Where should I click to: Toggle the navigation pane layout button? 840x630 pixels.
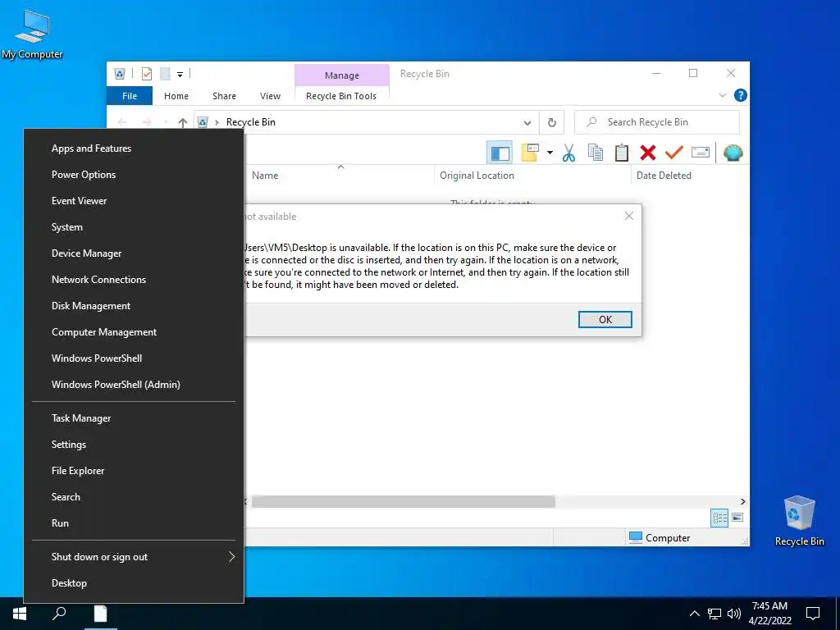click(x=500, y=153)
